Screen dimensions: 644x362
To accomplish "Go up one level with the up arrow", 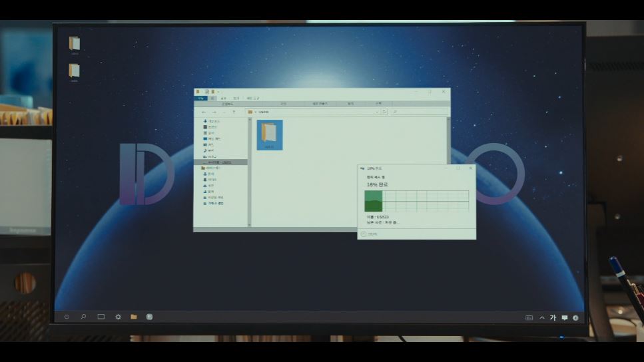I will point(234,112).
